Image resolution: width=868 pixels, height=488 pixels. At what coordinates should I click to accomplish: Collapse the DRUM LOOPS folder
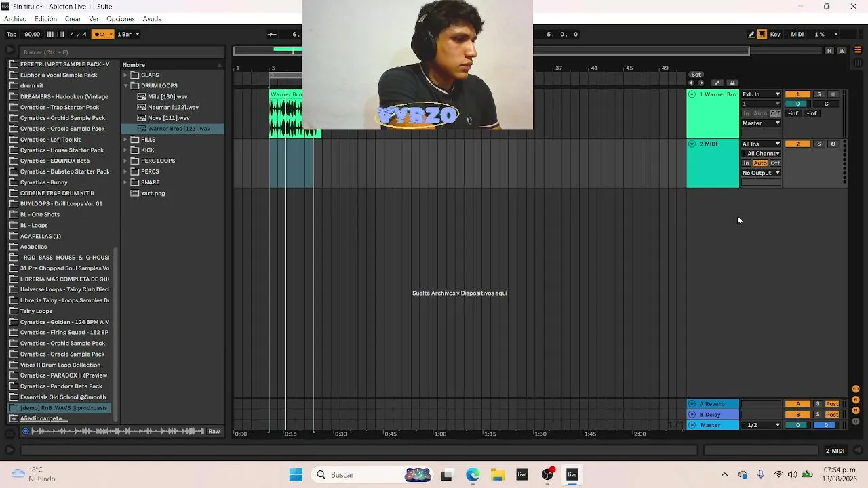(126, 86)
